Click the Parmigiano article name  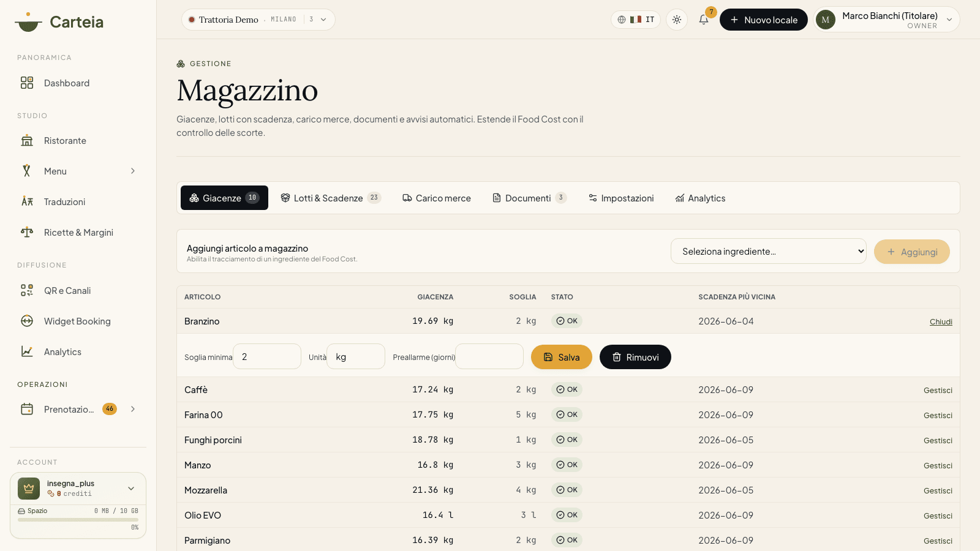point(208,541)
